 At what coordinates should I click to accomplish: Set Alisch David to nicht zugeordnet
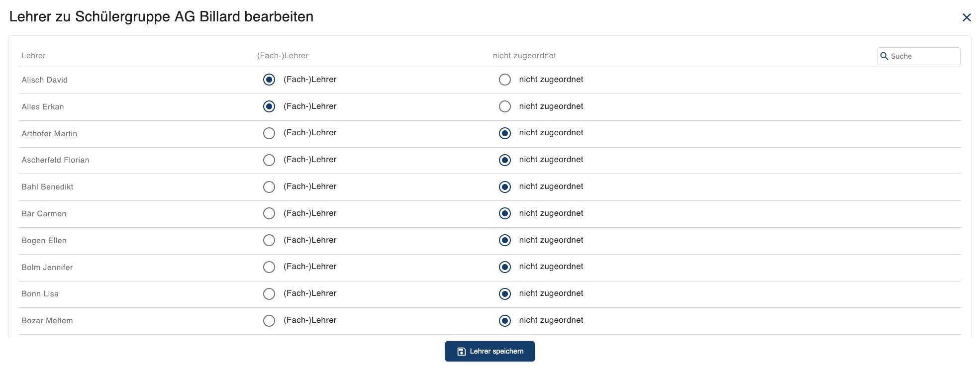coord(505,80)
